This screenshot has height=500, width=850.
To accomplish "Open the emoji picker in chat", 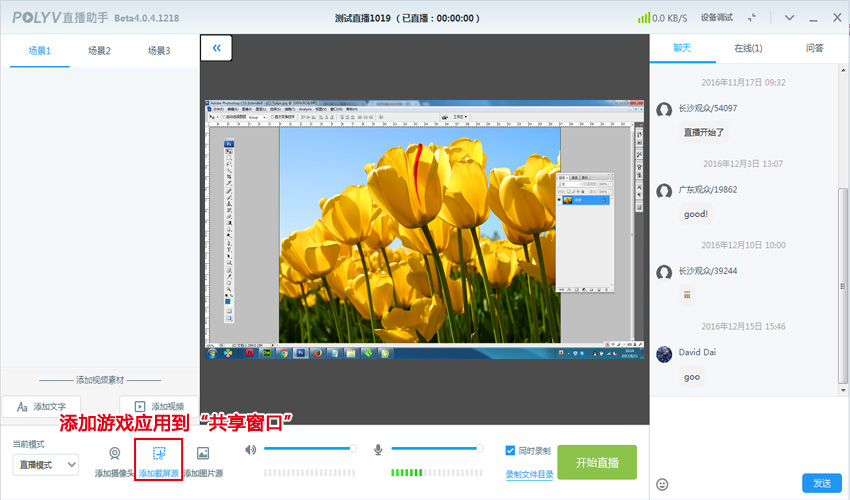I will (x=662, y=484).
